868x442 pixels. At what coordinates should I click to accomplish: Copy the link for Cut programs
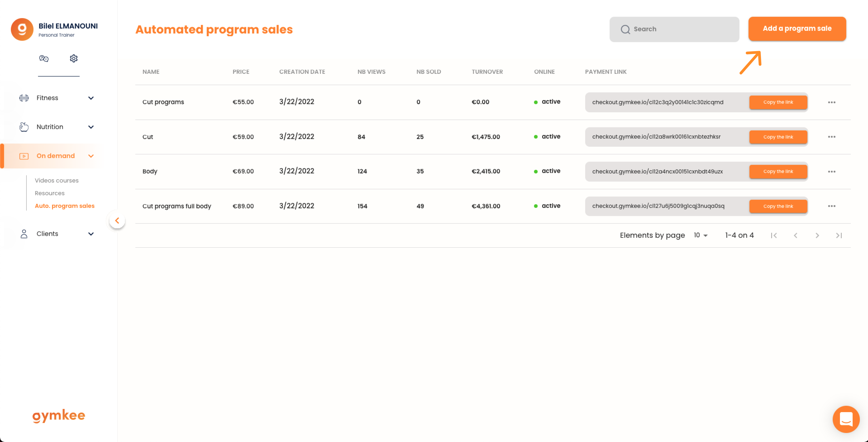778,102
